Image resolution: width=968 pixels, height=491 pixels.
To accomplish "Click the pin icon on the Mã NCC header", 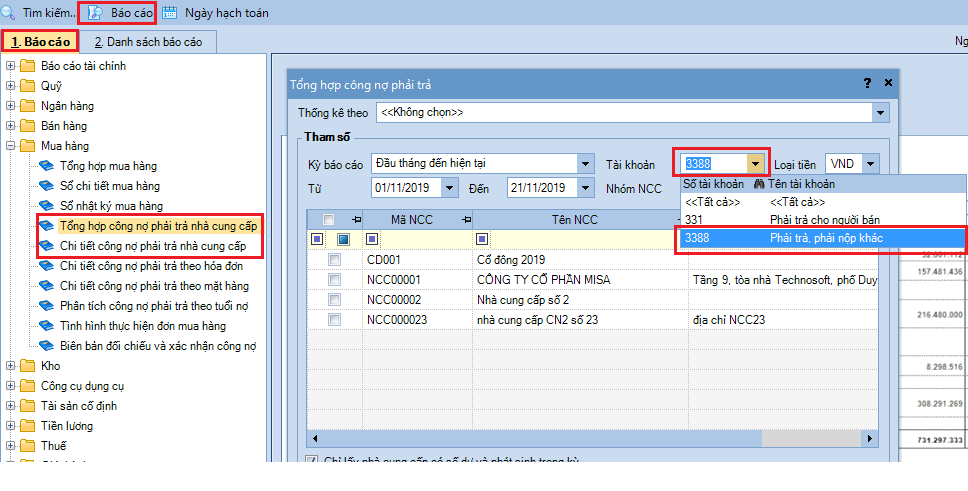I will (466, 219).
